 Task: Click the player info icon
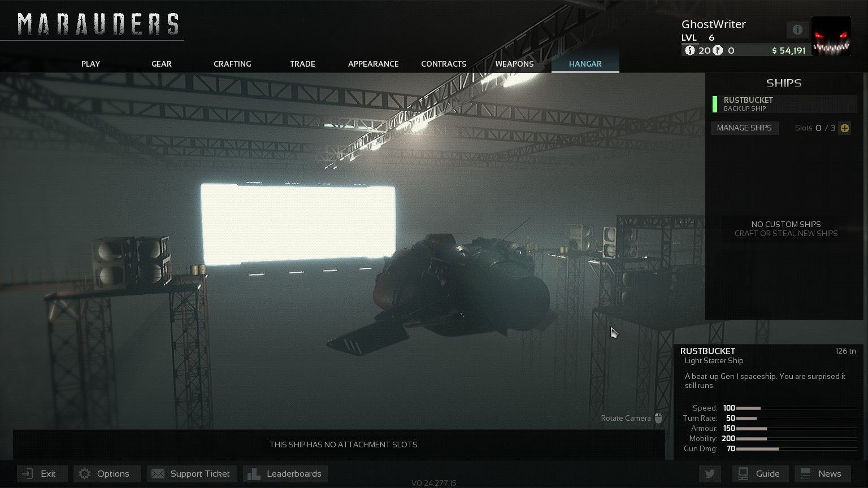(797, 30)
